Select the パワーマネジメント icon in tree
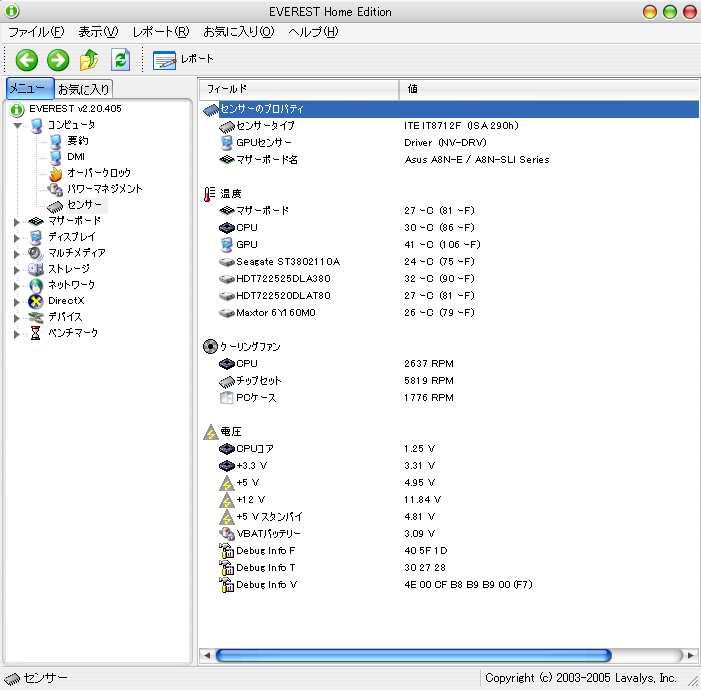Viewport: 701px width, 690px height. [x=55, y=190]
